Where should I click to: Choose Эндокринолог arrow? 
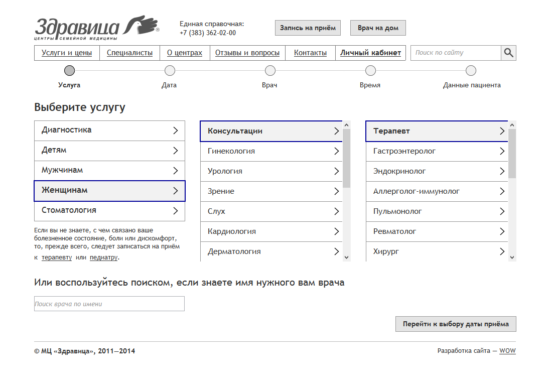[502, 171]
